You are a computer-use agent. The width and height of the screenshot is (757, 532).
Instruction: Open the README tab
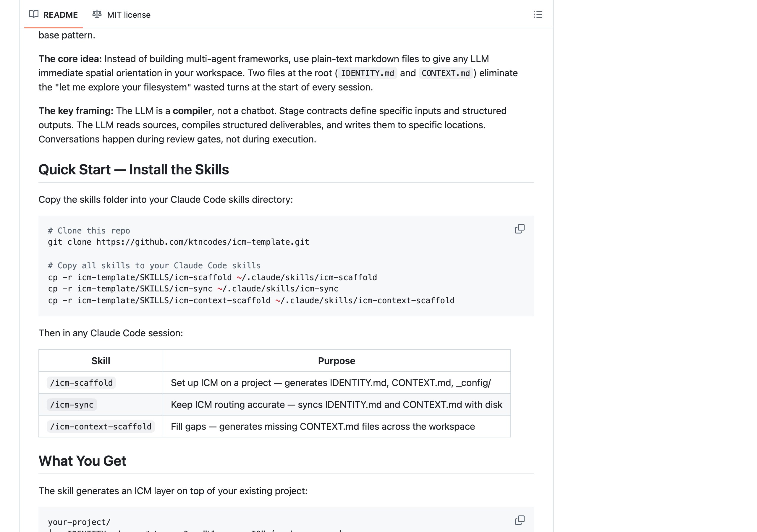tap(54, 14)
